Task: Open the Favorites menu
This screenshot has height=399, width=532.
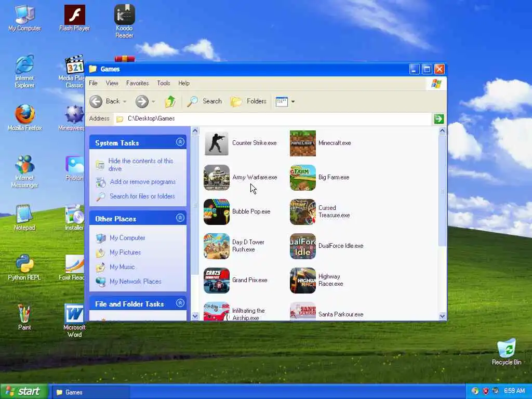Action: 137,83
